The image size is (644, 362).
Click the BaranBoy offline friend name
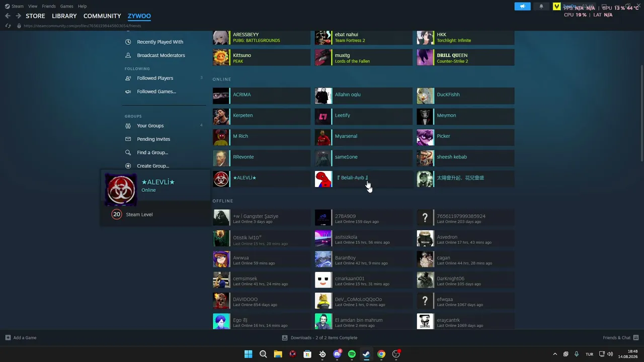click(x=345, y=258)
